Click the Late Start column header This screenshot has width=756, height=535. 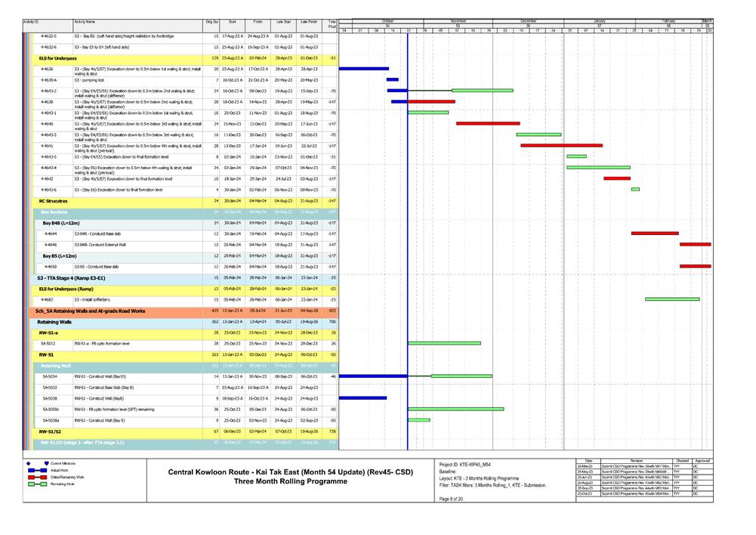(283, 24)
